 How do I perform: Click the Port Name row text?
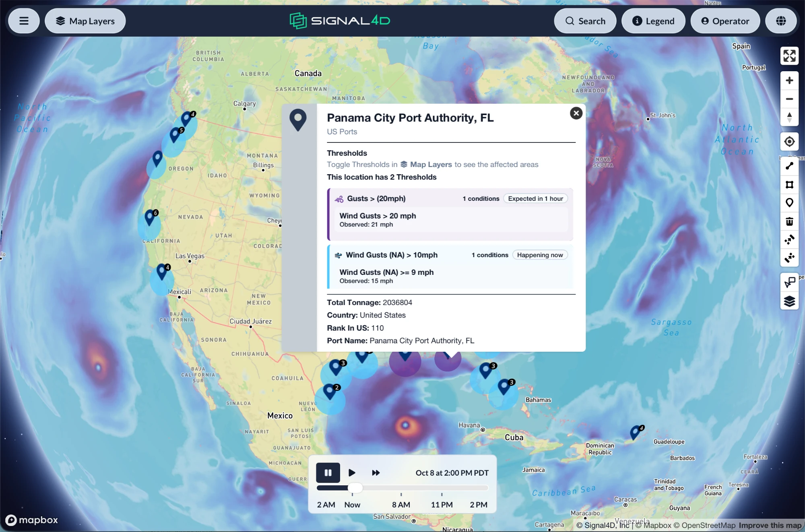(400, 340)
